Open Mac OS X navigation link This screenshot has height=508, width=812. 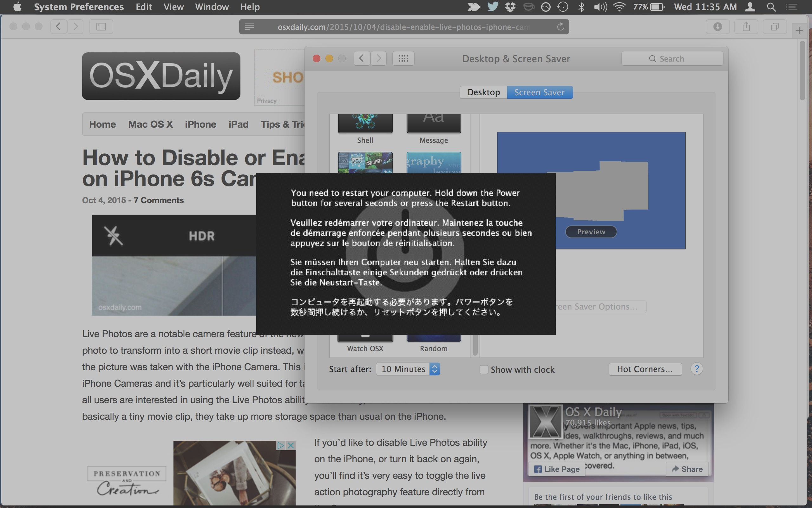coord(150,124)
